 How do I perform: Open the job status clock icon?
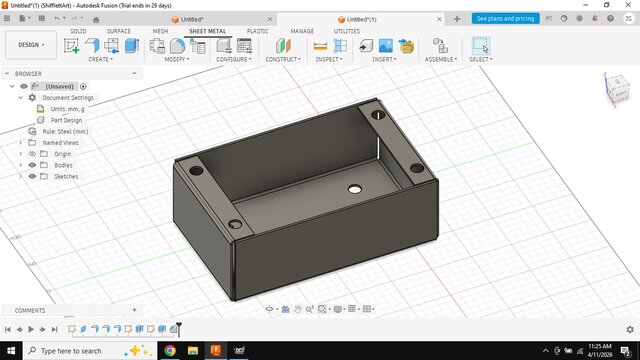(x=564, y=19)
